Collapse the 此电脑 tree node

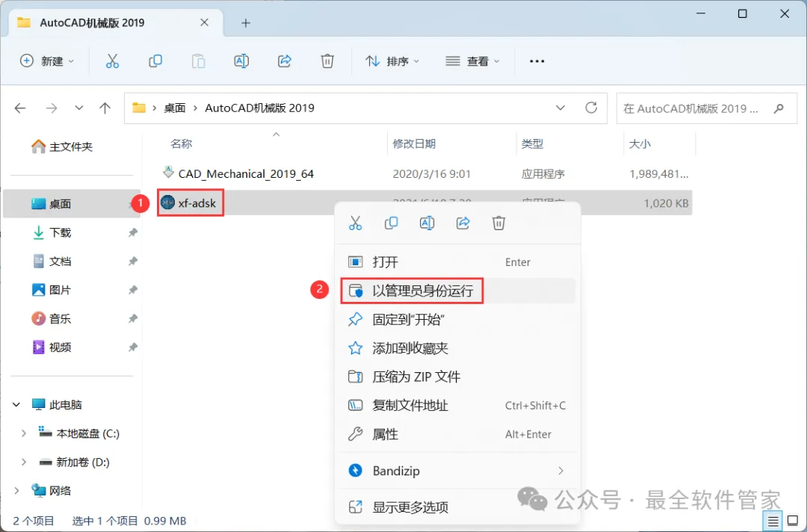tap(16, 405)
